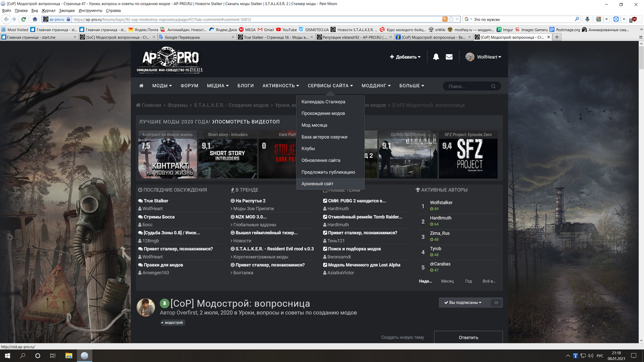Click the browser Back arrow button
Viewport: 644px width, 362px height.
pos(6,19)
